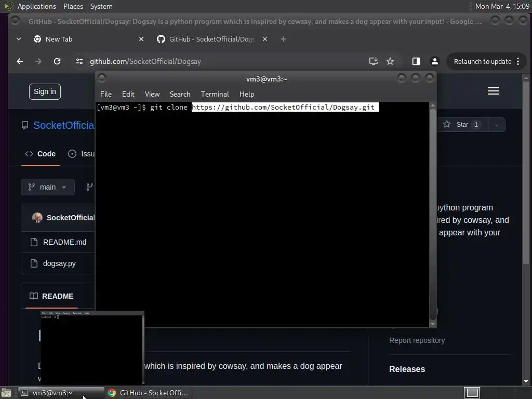The image size is (532, 399).
Task: Open dogsay.py file
Action: point(59,263)
